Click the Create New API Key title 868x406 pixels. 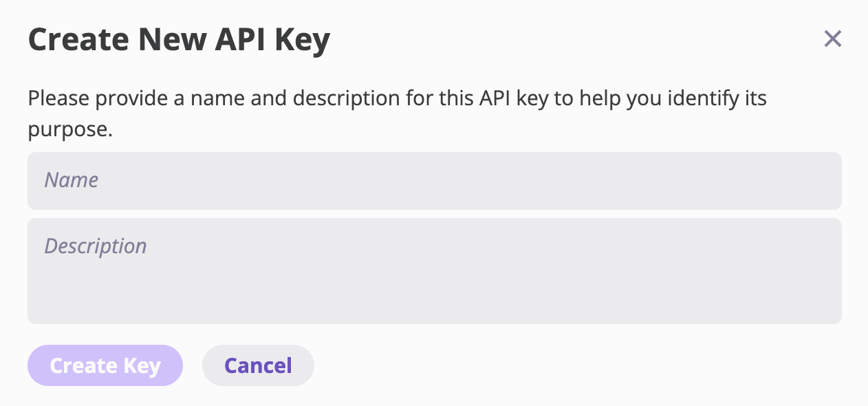tap(179, 39)
